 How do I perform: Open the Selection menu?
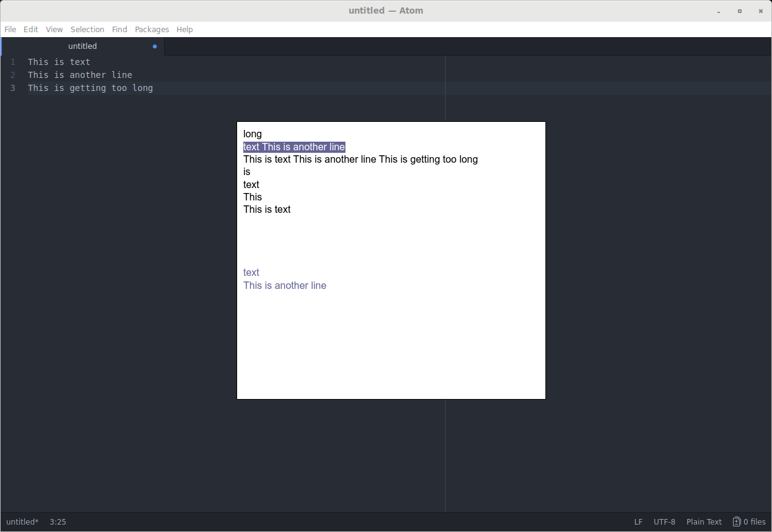click(87, 29)
